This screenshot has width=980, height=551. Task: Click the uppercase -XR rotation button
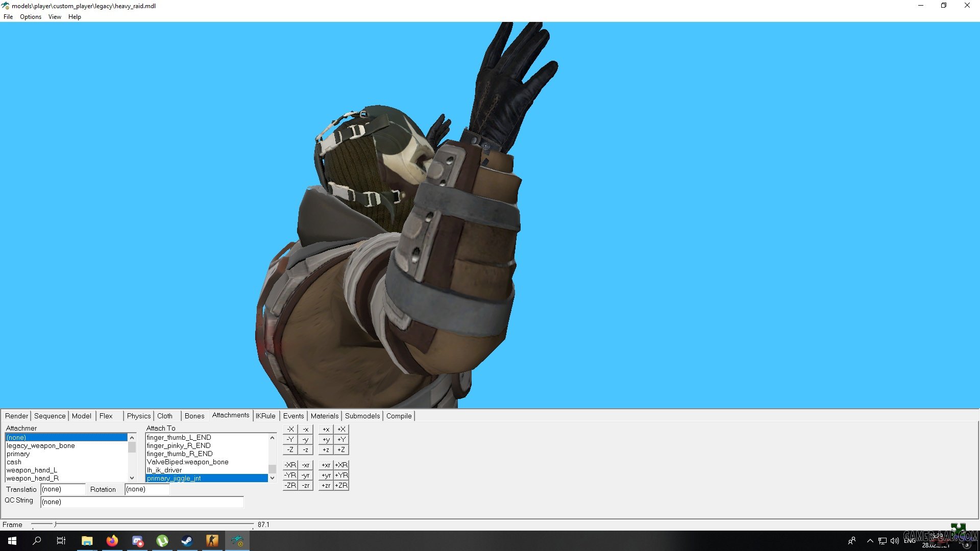290,465
